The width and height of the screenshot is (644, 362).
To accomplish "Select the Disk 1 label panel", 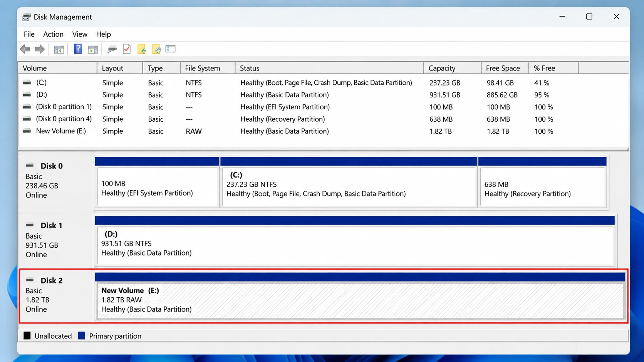I will [56, 241].
